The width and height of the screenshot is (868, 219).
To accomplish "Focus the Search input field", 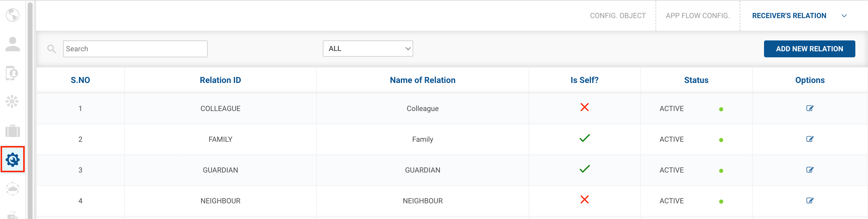I will pyautogui.click(x=135, y=49).
